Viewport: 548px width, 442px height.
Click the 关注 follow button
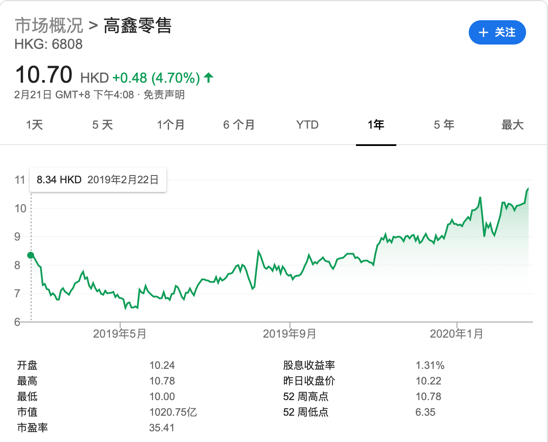tap(497, 32)
